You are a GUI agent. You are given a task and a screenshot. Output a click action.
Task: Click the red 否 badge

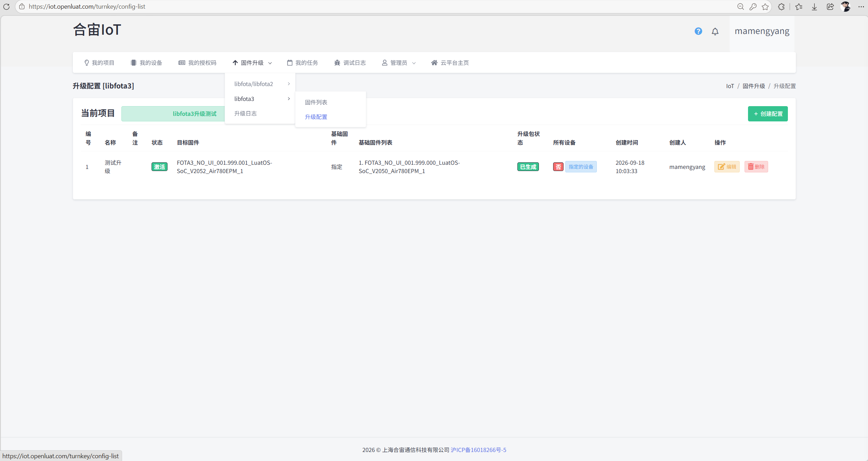coord(558,167)
